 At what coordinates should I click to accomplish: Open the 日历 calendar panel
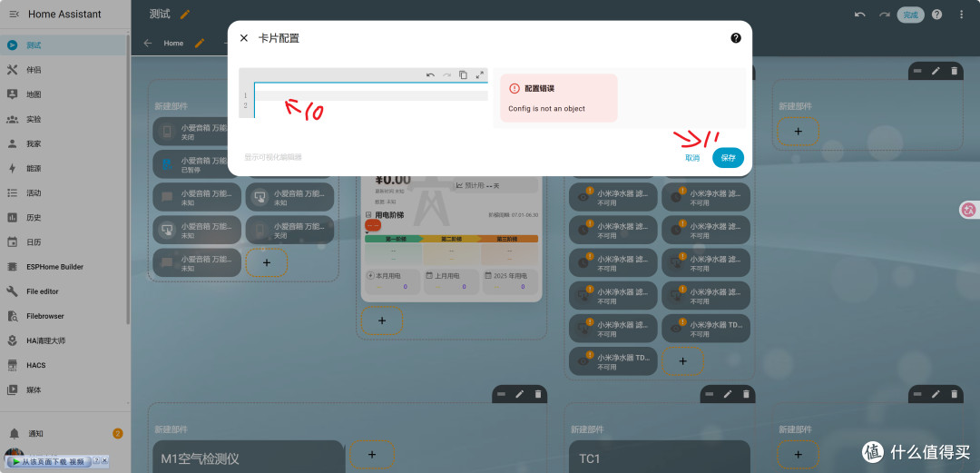(63, 242)
